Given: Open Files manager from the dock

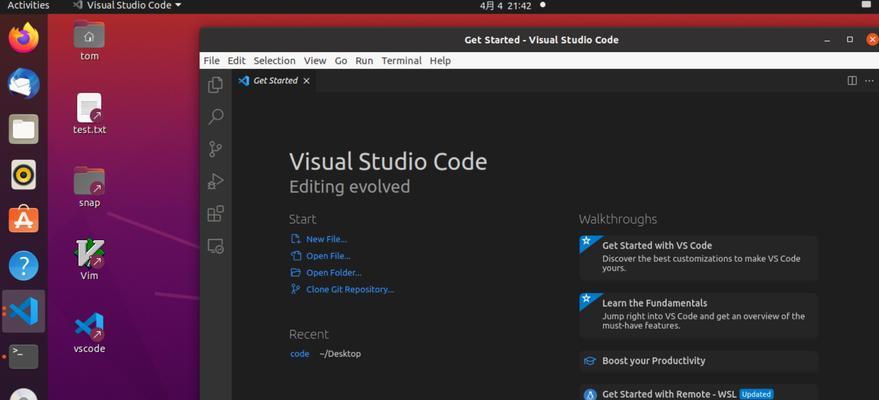Looking at the screenshot, I should [x=24, y=129].
